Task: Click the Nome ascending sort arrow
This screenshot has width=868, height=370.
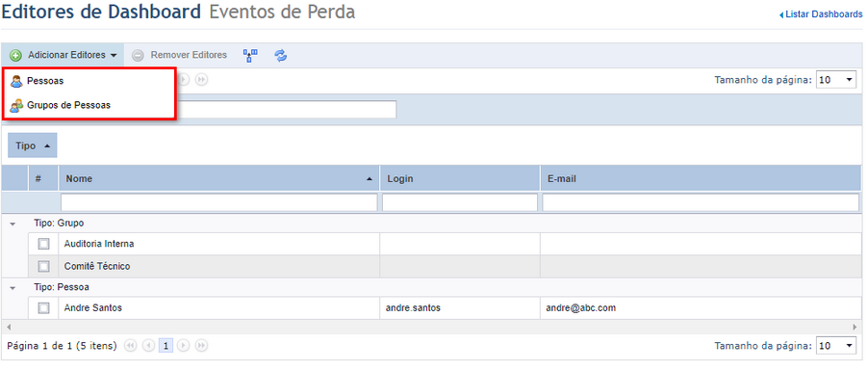Action: pyautogui.click(x=370, y=179)
